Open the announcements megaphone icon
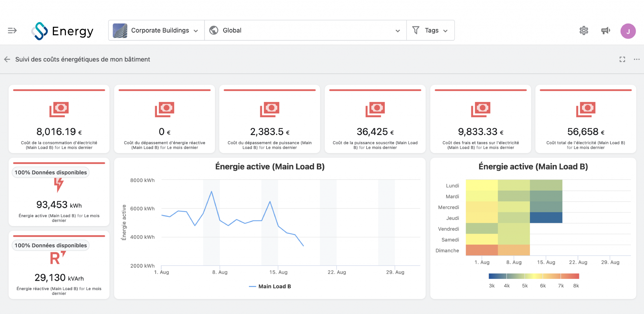Image resolution: width=644 pixels, height=314 pixels. [606, 30]
